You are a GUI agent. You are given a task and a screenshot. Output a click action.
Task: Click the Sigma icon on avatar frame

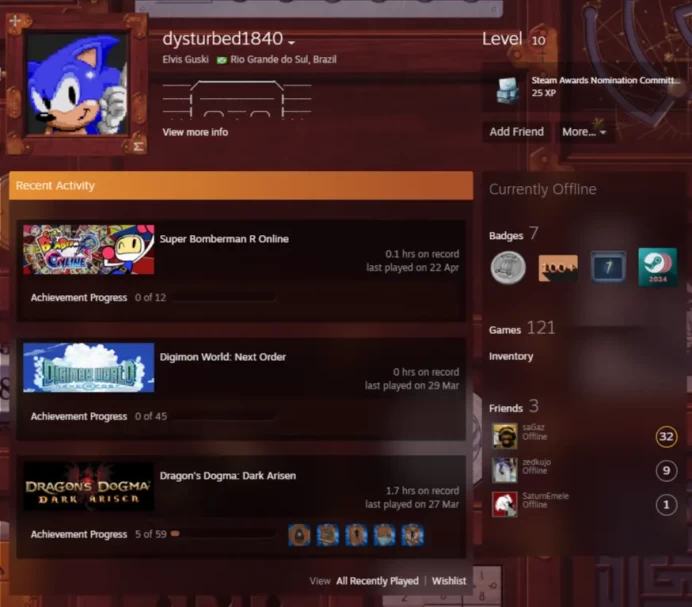coord(138,146)
